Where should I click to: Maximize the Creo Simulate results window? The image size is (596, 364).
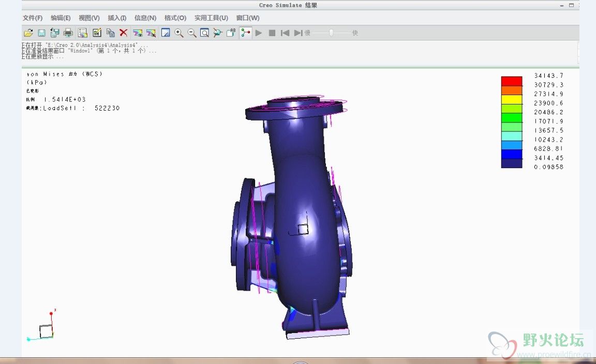click(571, 5)
